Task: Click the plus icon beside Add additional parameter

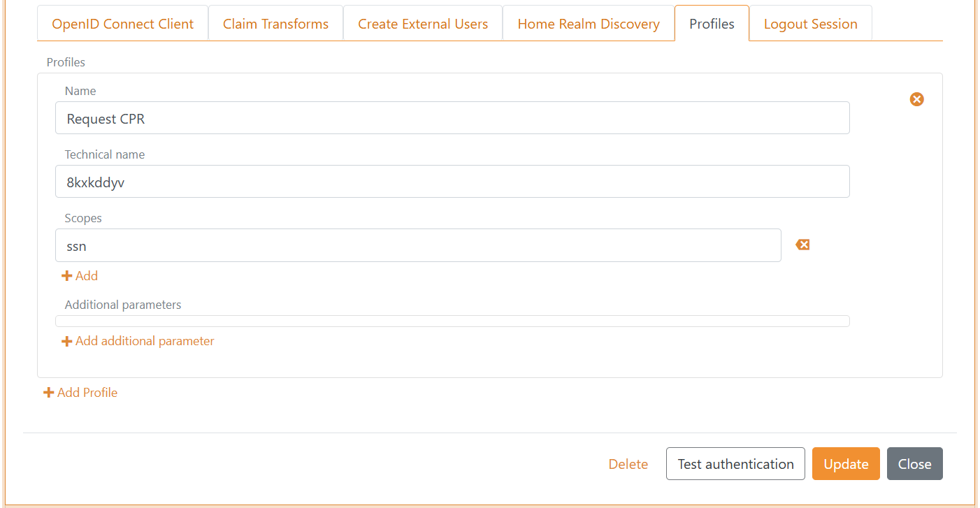Action: [67, 341]
